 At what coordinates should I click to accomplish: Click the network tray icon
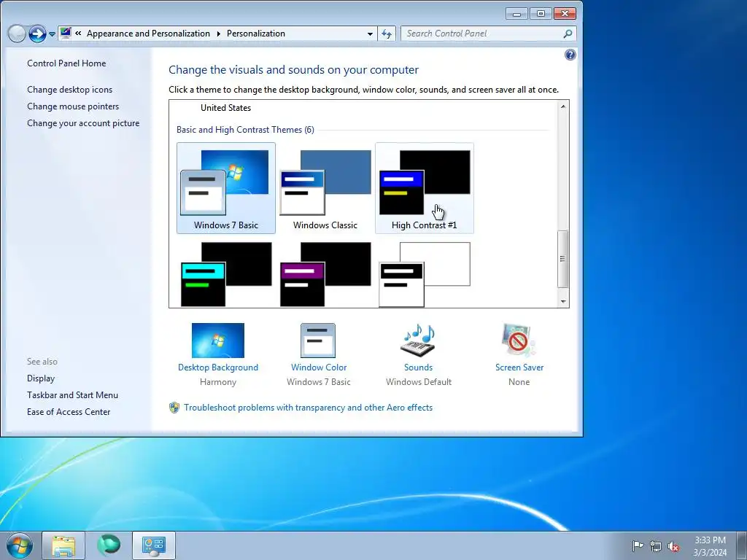tap(656, 546)
